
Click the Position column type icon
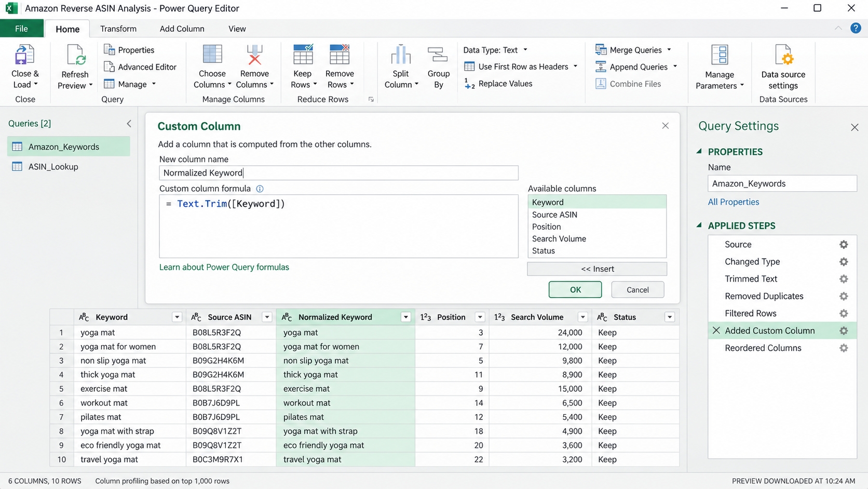pyautogui.click(x=426, y=317)
